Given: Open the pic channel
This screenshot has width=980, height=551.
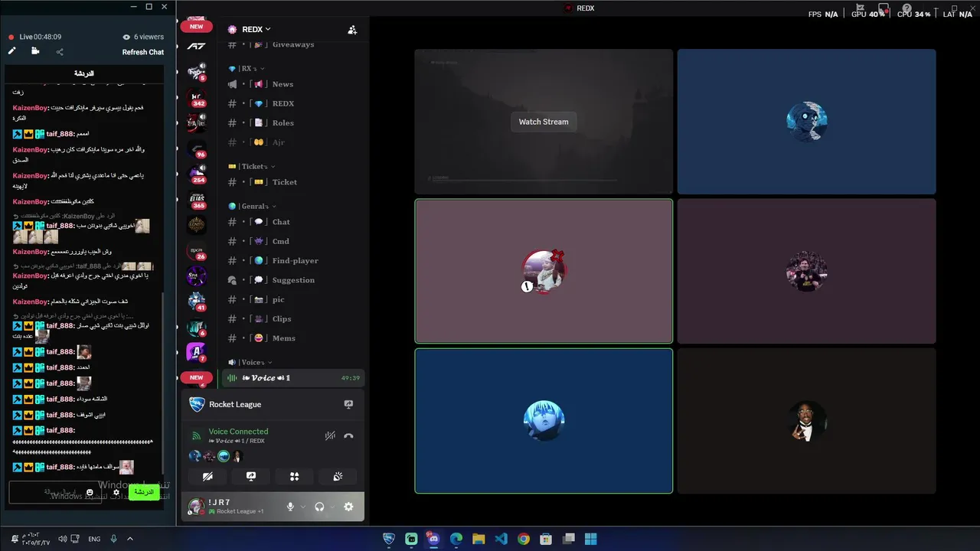Looking at the screenshot, I should [293, 300].
